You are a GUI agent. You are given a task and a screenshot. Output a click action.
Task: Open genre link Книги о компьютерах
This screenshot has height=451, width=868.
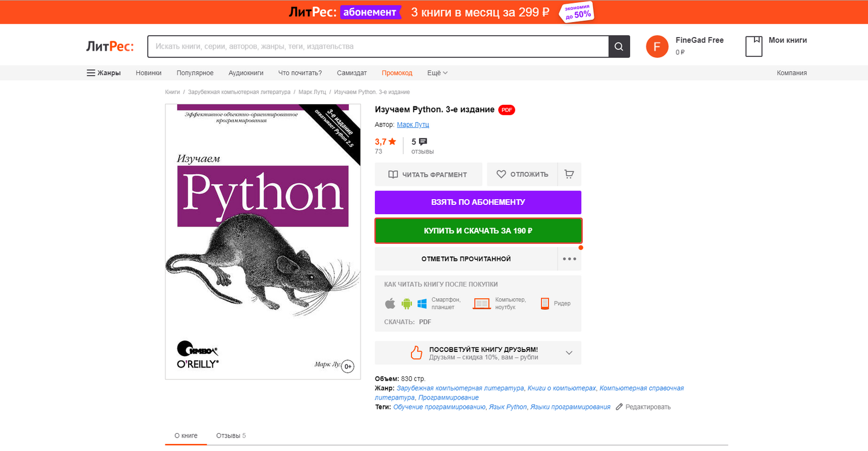point(562,388)
